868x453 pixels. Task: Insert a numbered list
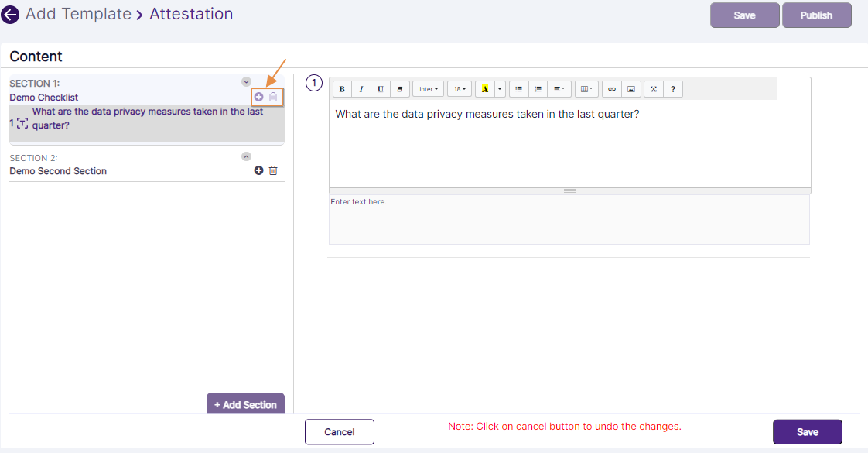coord(538,89)
